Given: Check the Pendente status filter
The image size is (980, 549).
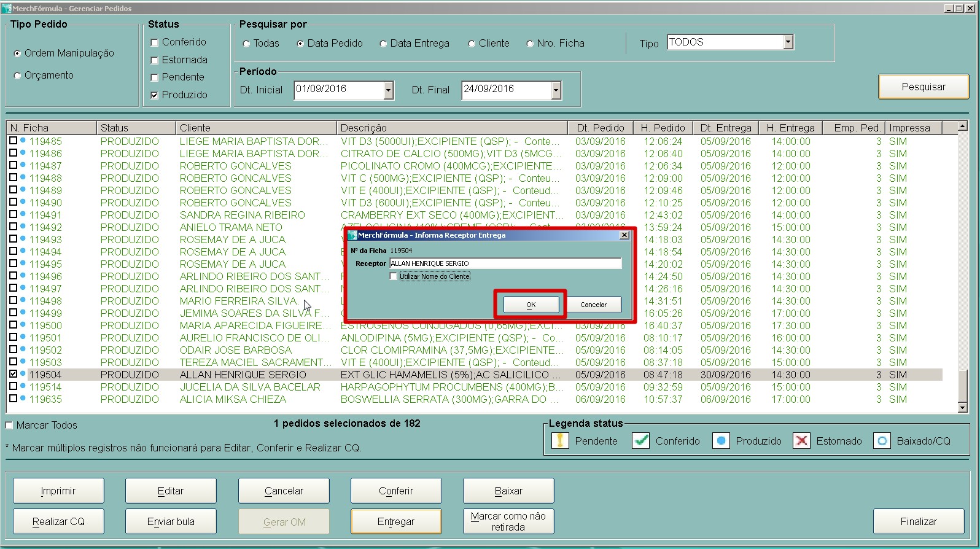Looking at the screenshot, I should [155, 77].
